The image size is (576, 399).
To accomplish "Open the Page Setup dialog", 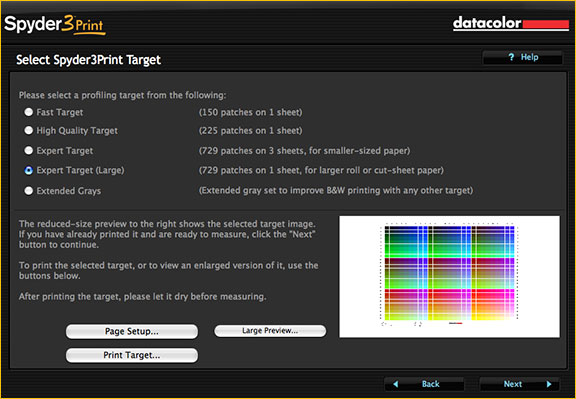I will 132,331.
